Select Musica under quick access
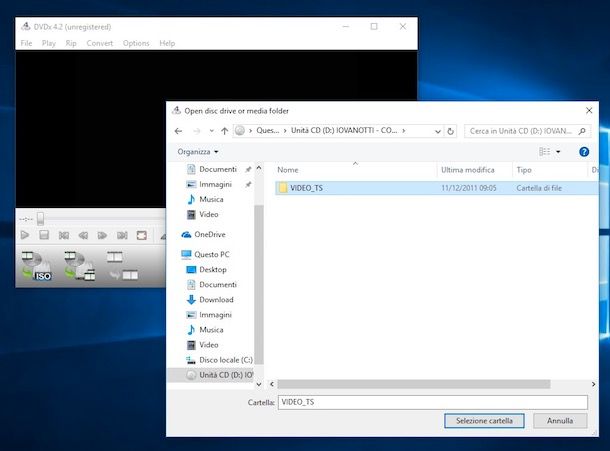Screen dimensions: 610x451 tap(211, 199)
